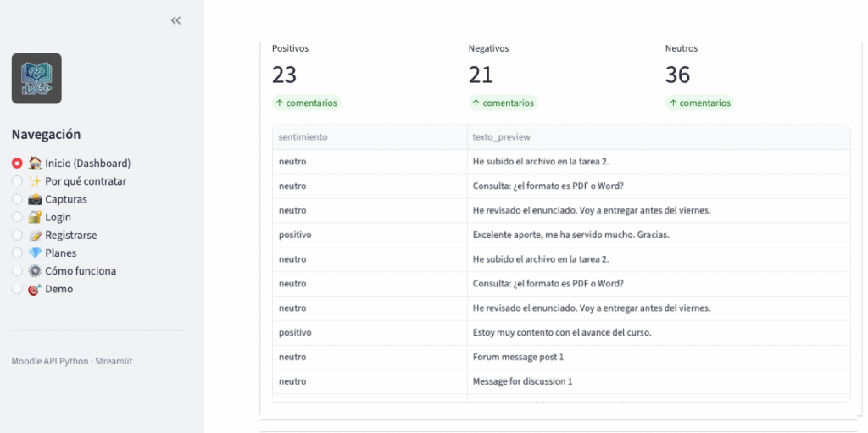Screen dimensions: 868x433
Task: Click the house icon for Inicio
Action: click(35, 164)
